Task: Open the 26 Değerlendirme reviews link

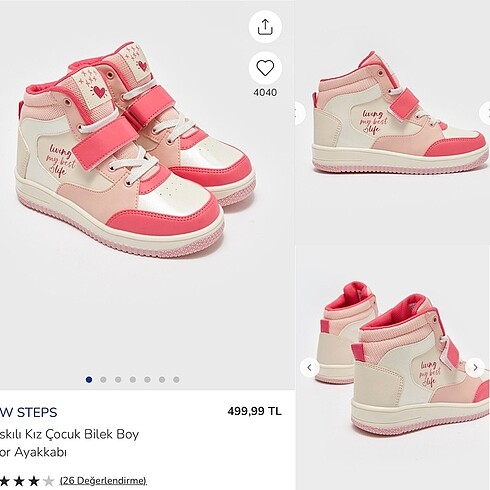Action: point(103,481)
